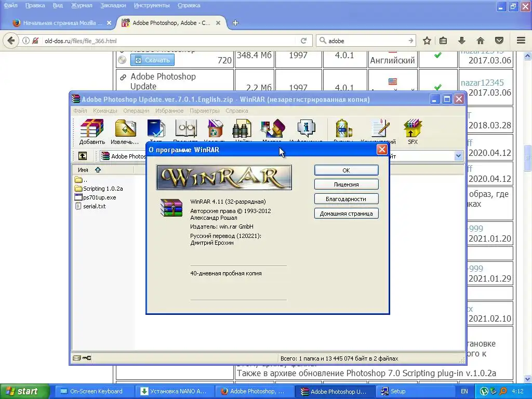Click the Благодарности button
This screenshot has height=399, width=532.
click(x=346, y=199)
